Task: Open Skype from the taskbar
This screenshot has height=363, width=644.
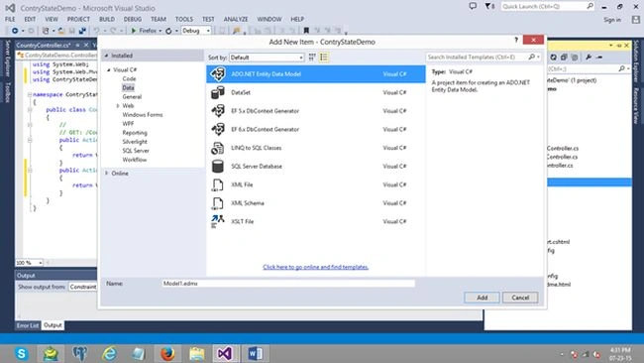Action: point(22,353)
